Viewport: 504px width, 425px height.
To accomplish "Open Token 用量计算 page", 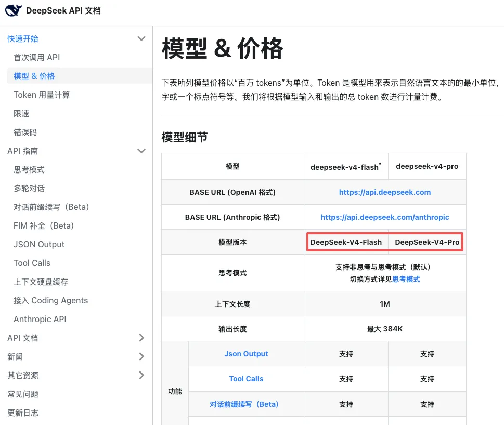I will point(42,95).
